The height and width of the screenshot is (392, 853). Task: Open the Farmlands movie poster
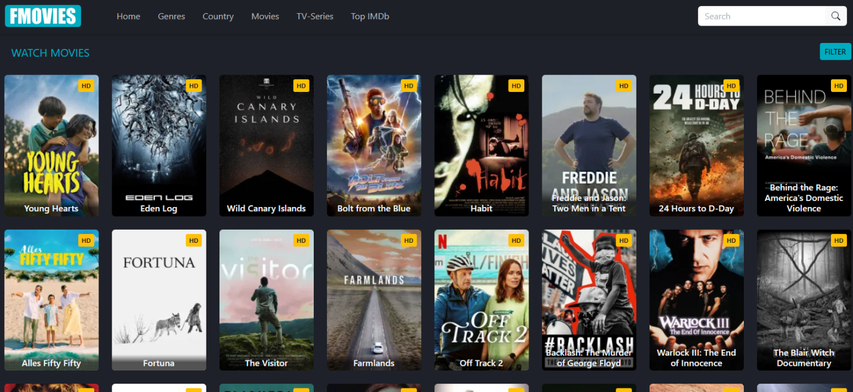click(374, 300)
